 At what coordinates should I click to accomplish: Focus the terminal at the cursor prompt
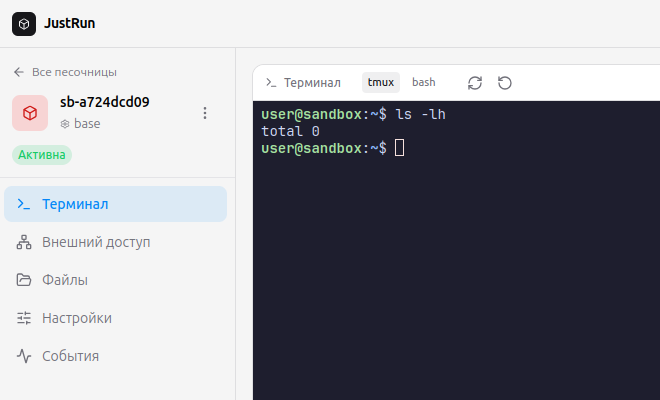click(399, 148)
